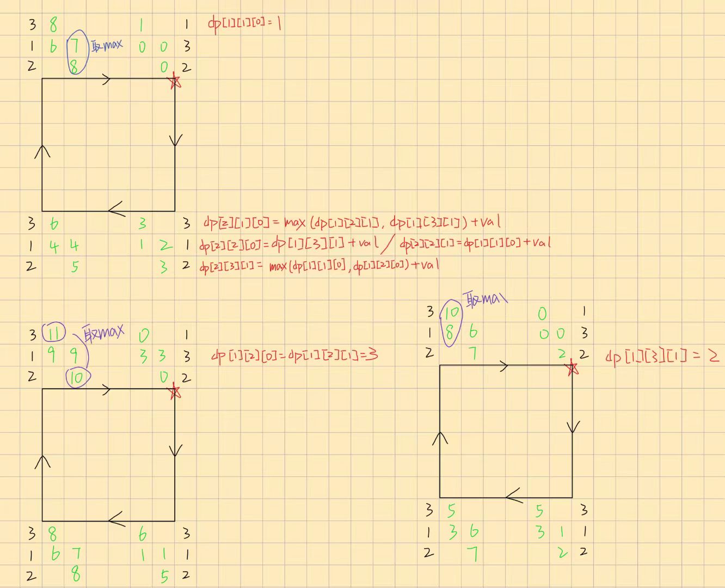725x588 pixels.
Task: Click the 取max label above the right-side square
Action: (484, 299)
